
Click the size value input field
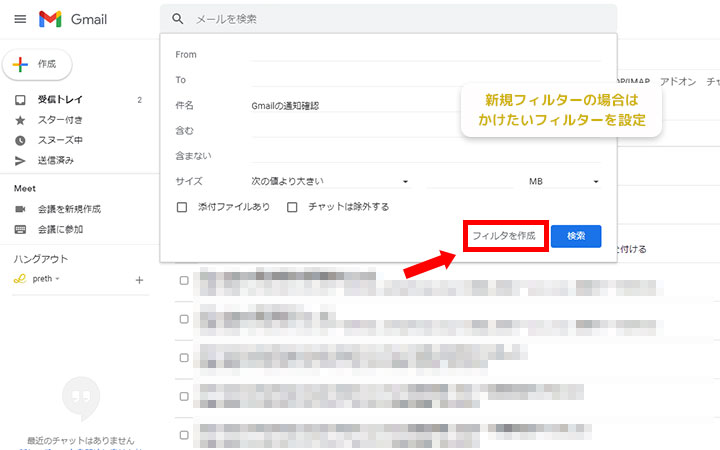471,181
